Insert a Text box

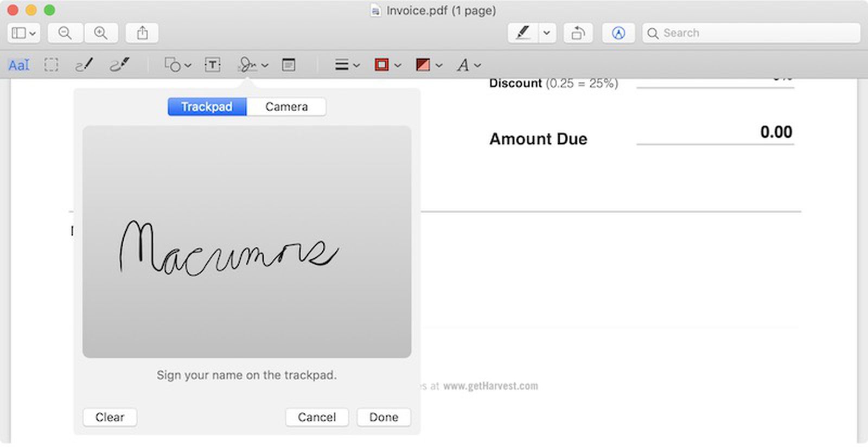[x=213, y=65]
